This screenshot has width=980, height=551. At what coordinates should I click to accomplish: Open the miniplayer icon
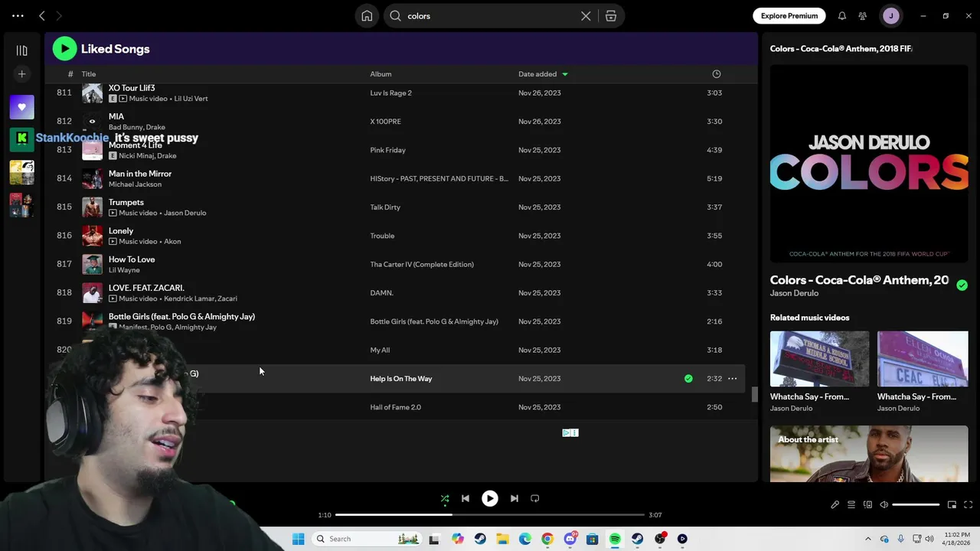click(x=952, y=505)
